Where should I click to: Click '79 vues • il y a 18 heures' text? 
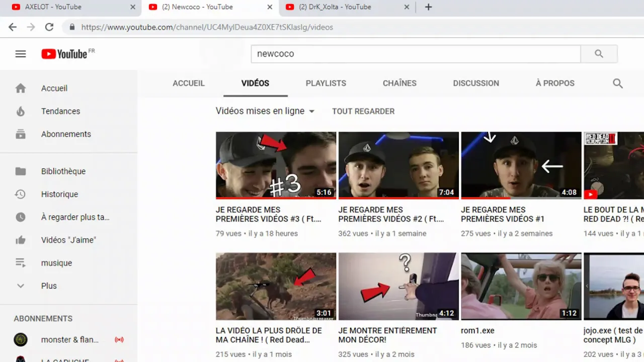tap(257, 234)
